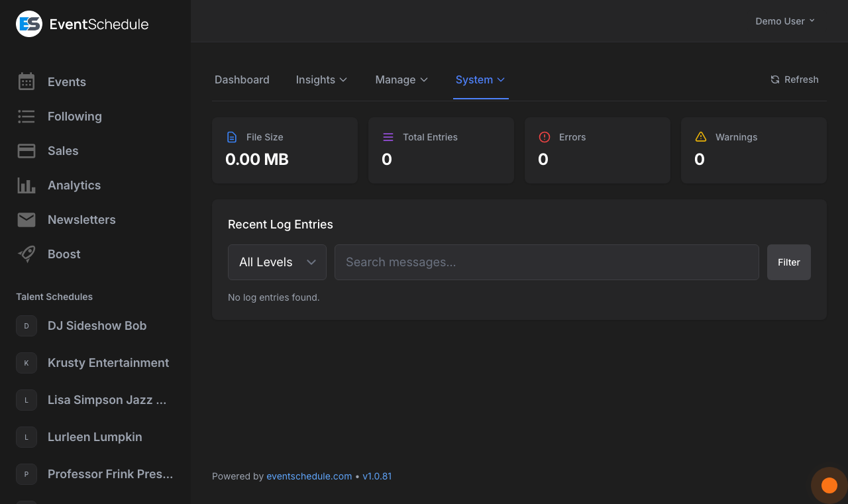The height and width of the screenshot is (504, 848).
Task: Open the EventSchedule logo home link
Action: tap(82, 24)
